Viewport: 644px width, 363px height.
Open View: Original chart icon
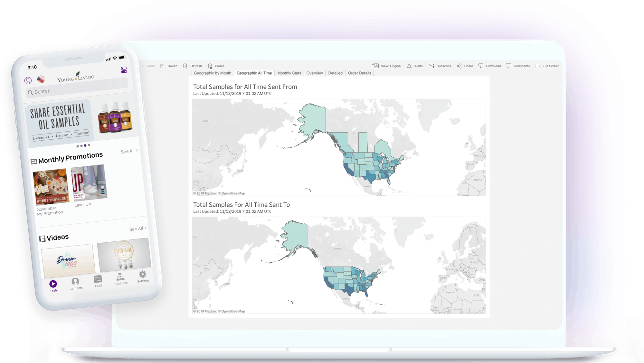tap(375, 66)
